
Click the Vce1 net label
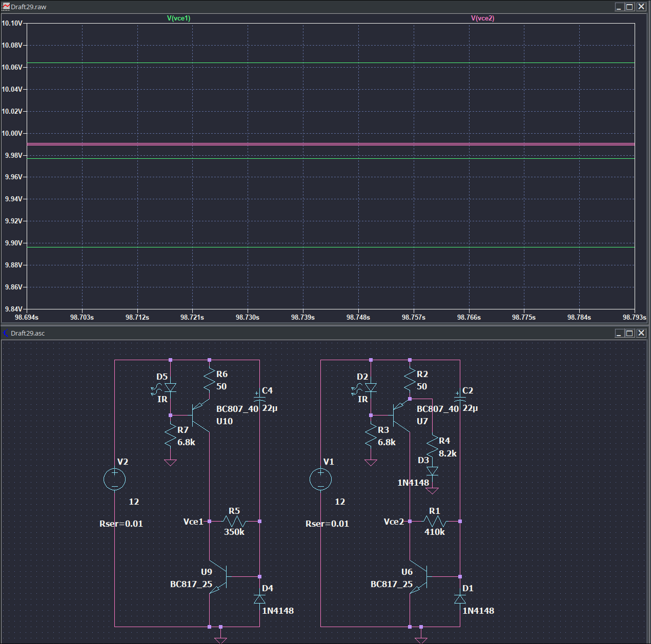coord(193,522)
